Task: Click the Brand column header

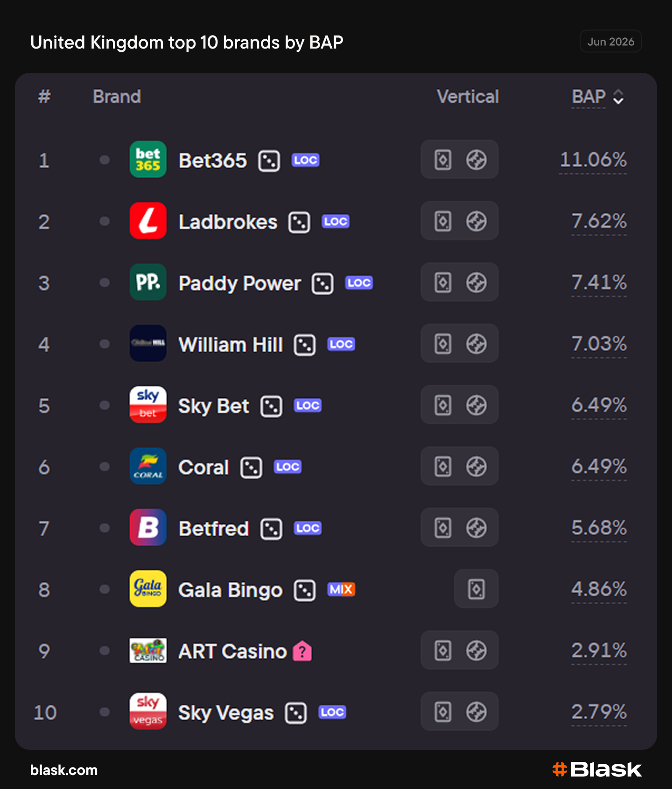Action: point(117,97)
